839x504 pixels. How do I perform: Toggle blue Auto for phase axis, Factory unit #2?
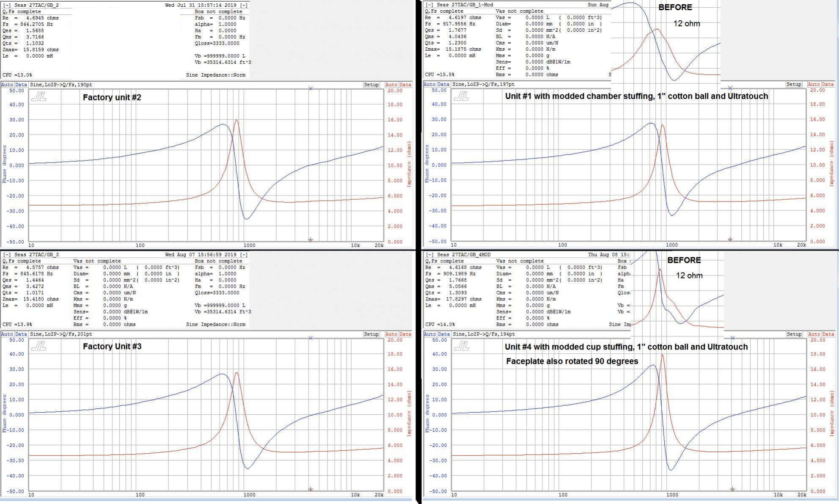(7, 85)
